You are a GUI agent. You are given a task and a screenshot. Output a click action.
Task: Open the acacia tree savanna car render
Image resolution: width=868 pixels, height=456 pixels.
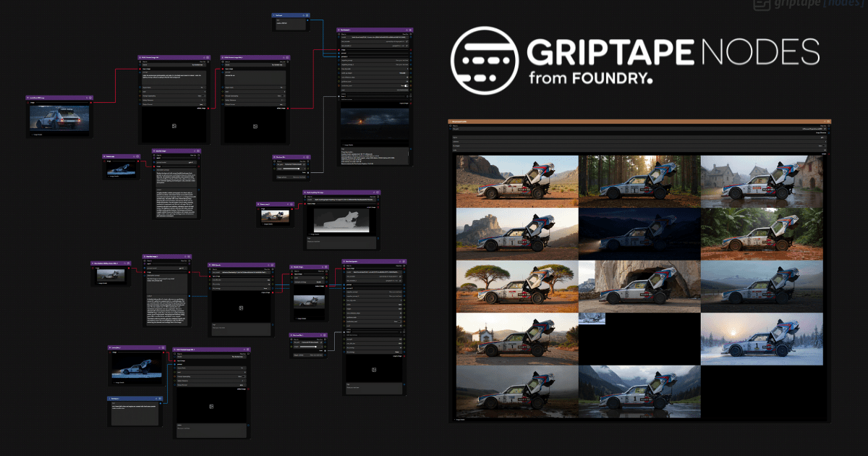coord(518,286)
